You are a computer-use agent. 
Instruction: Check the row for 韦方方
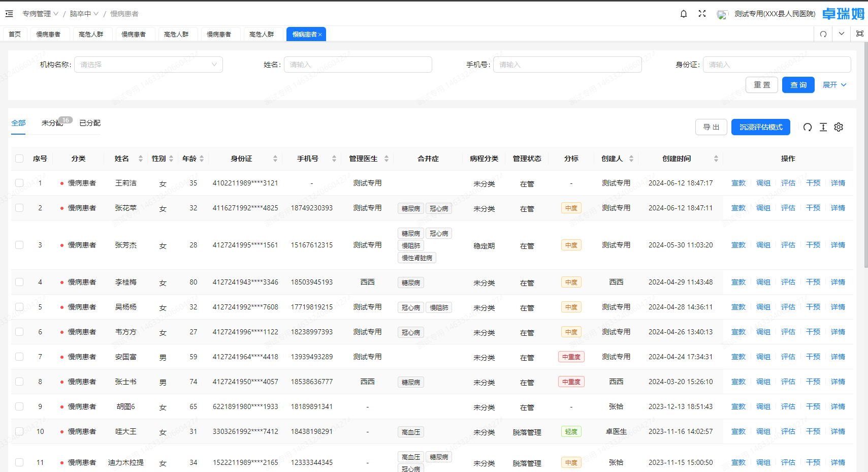tap(19, 332)
